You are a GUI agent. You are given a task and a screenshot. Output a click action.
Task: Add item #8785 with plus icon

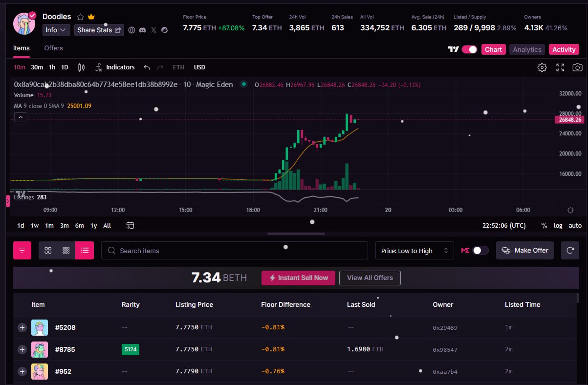point(22,349)
